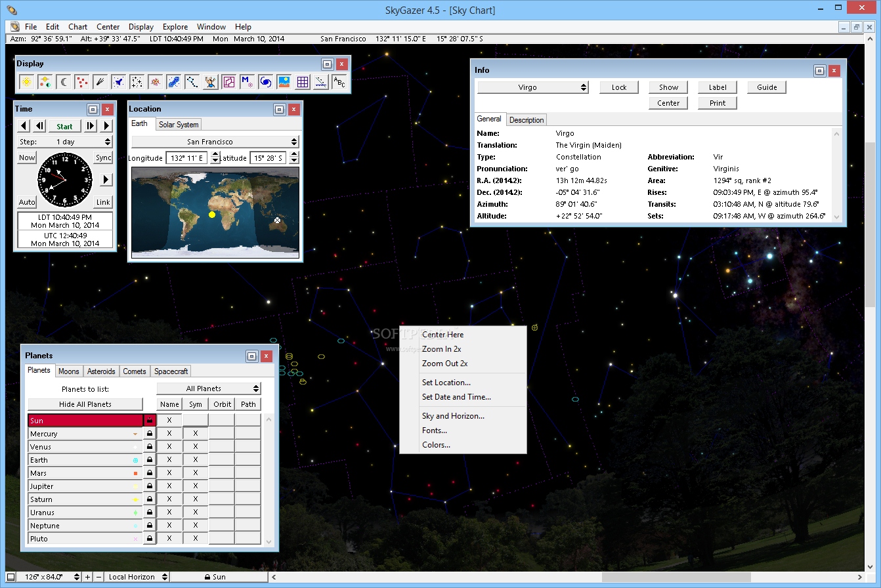Open the Local Horizon dropdown in status bar
The width and height of the screenshot is (881, 588).
[x=137, y=577]
